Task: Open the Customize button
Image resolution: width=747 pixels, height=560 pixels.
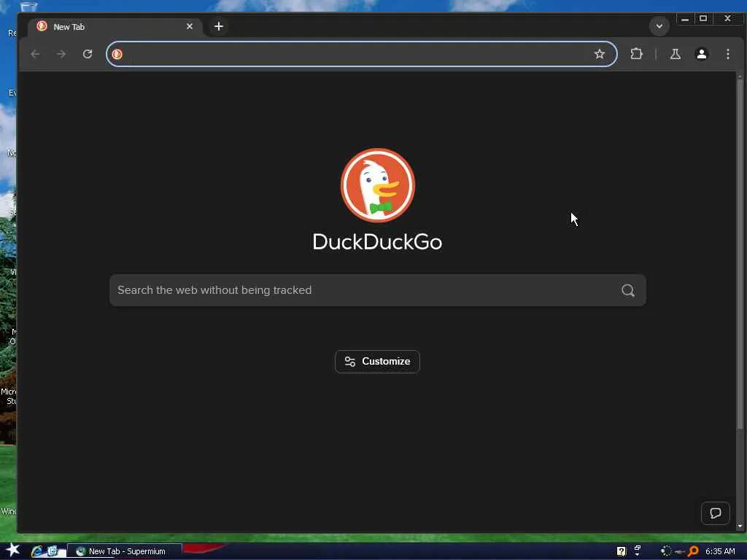Action: (377, 362)
